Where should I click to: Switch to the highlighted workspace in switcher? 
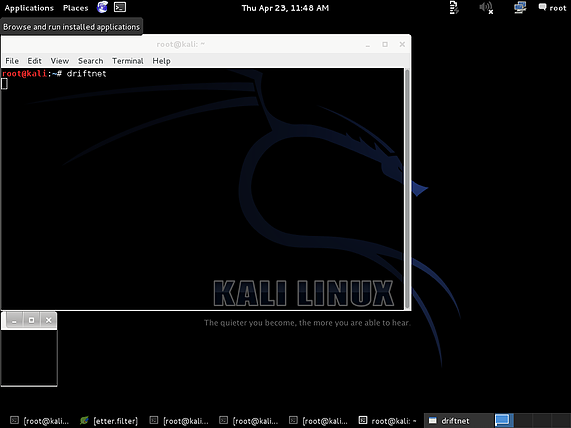(504, 420)
